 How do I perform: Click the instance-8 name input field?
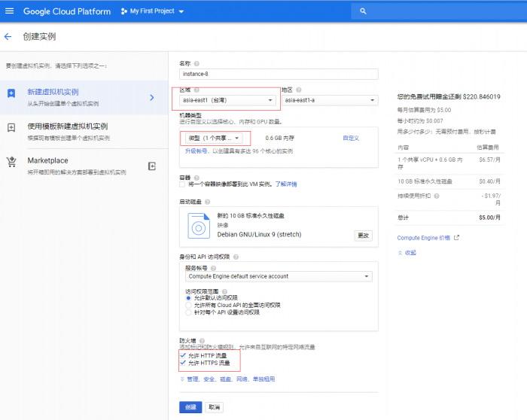(278, 75)
